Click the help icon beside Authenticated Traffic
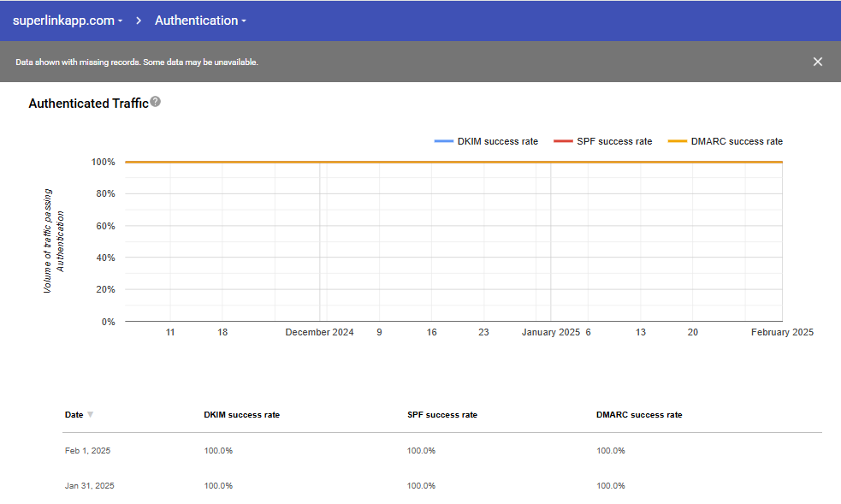Image resolution: width=841 pixels, height=504 pixels. click(155, 102)
